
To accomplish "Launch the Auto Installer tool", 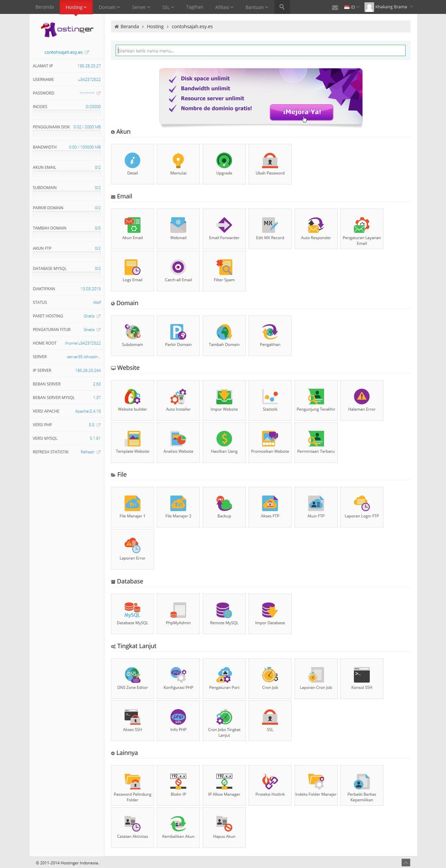I will click(x=178, y=400).
